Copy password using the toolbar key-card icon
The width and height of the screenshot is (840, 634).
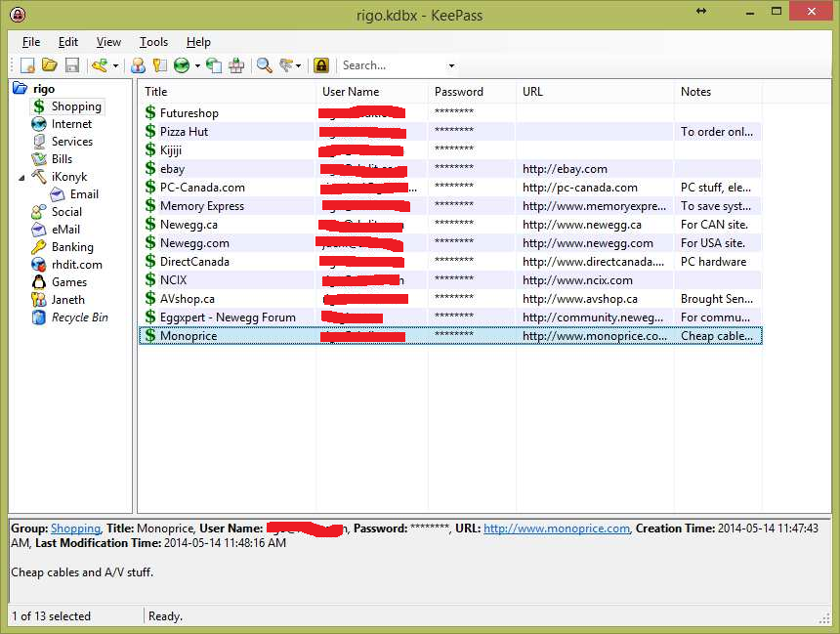(159, 65)
